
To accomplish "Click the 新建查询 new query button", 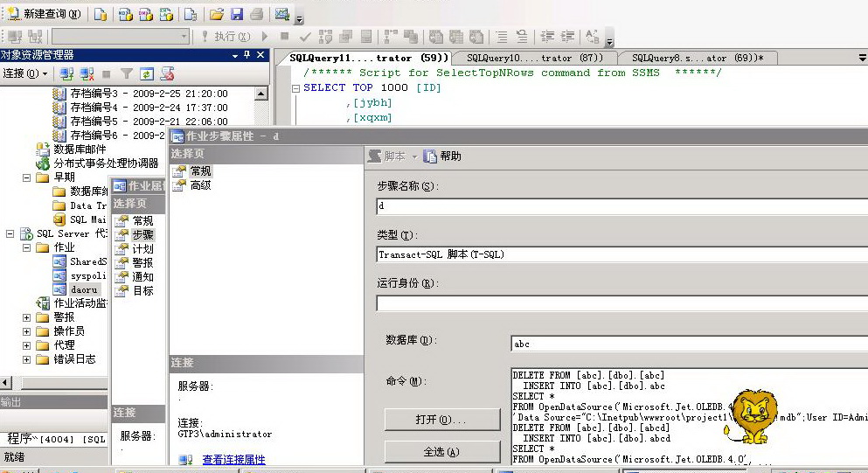I will (45, 14).
